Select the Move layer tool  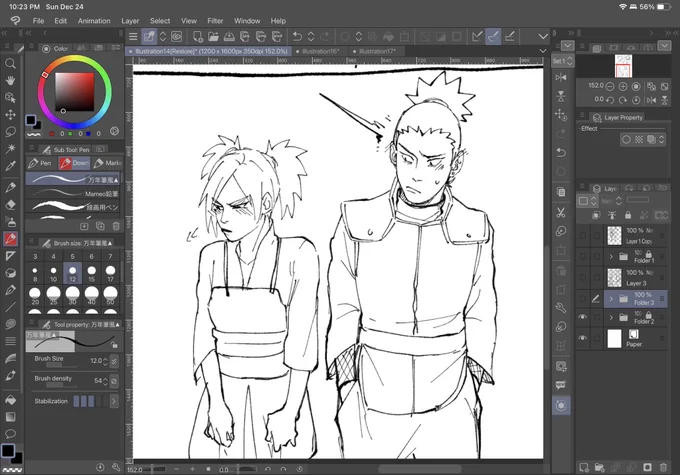(x=10, y=115)
